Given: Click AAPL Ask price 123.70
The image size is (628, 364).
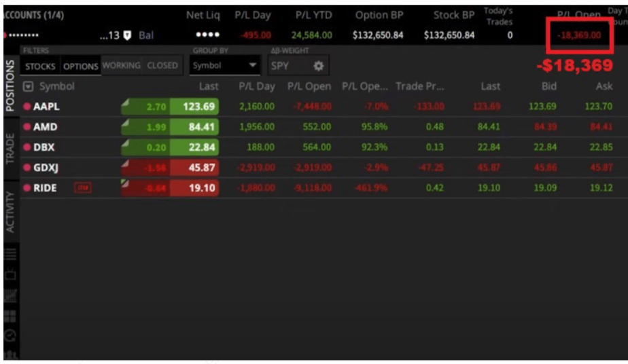Looking at the screenshot, I should [598, 107].
